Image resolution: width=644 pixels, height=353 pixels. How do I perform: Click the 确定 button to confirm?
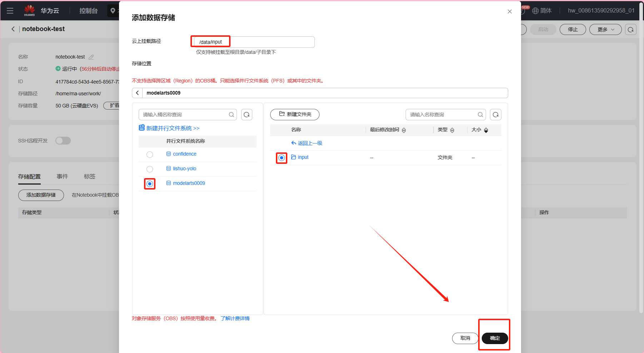tap(494, 338)
